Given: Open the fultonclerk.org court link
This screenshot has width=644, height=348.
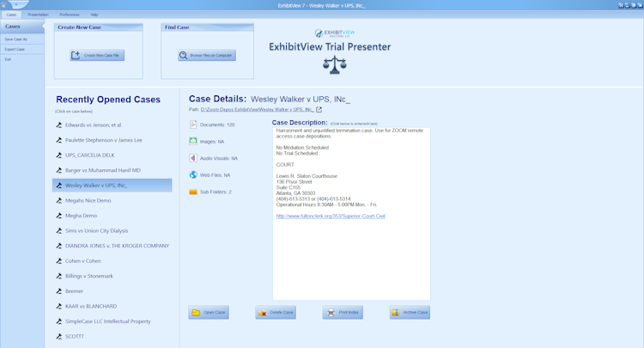Looking at the screenshot, I should 331,217.
